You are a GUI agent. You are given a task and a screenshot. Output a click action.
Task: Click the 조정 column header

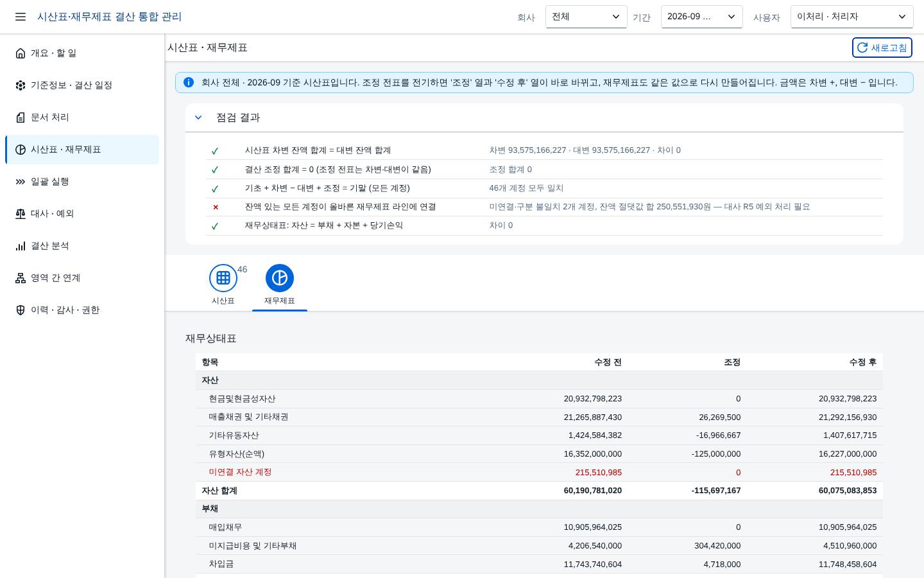[x=732, y=362]
